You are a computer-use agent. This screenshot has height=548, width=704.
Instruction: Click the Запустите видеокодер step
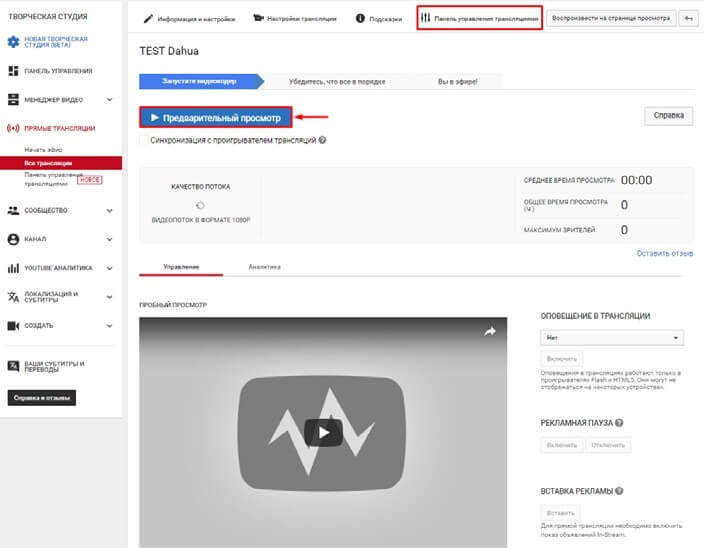(199, 81)
